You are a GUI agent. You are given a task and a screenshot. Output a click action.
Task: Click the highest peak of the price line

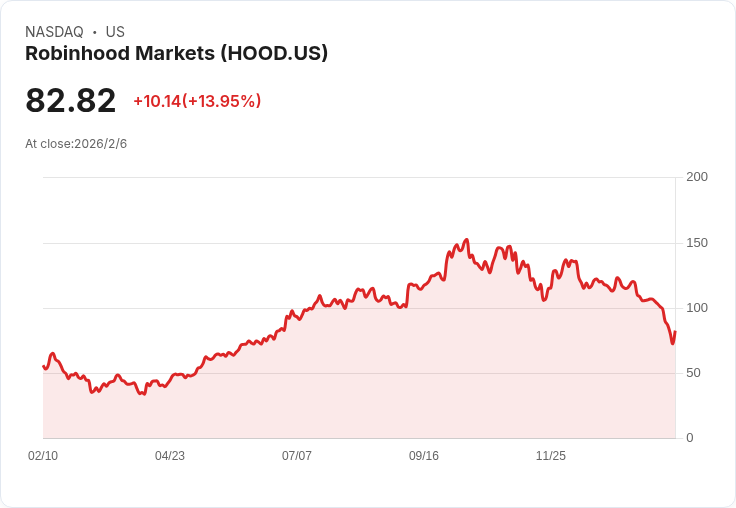(x=466, y=240)
